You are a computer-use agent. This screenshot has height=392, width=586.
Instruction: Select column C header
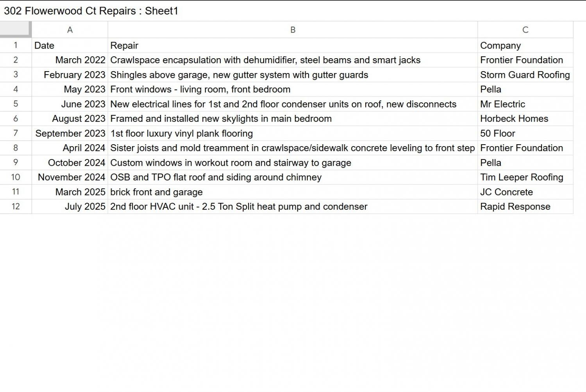[525, 30]
